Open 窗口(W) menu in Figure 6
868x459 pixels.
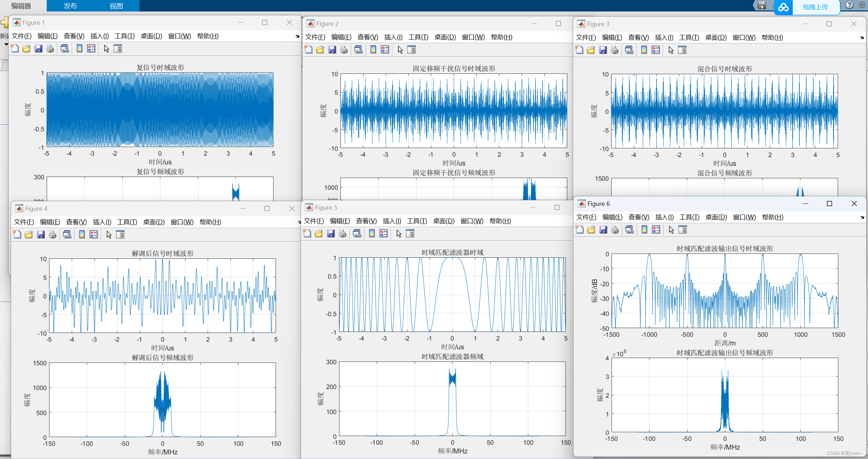coord(745,217)
